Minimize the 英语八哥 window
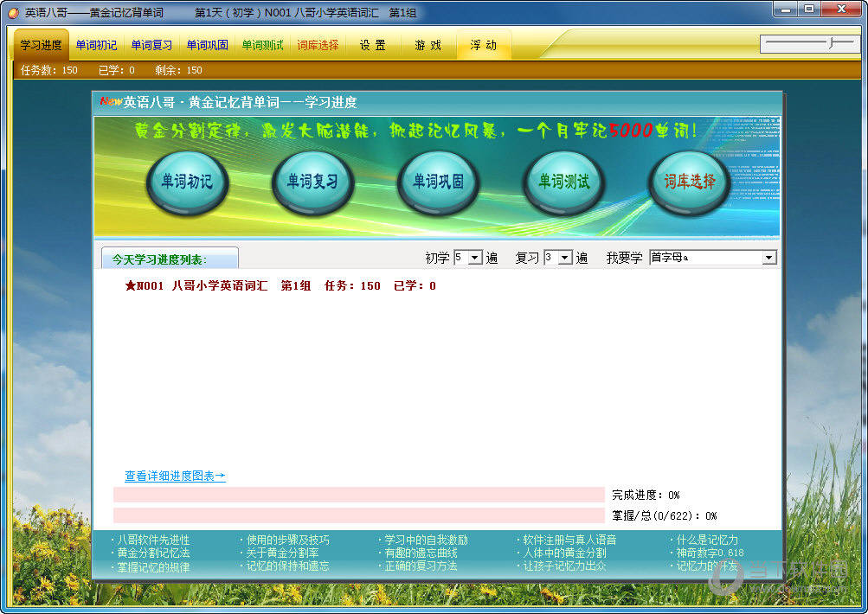 pos(785,10)
